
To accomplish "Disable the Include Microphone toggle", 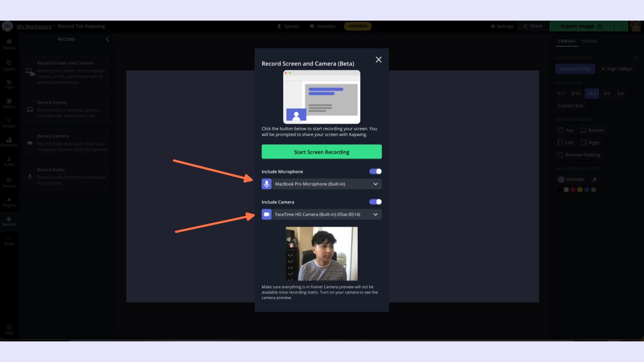I will pos(375,171).
